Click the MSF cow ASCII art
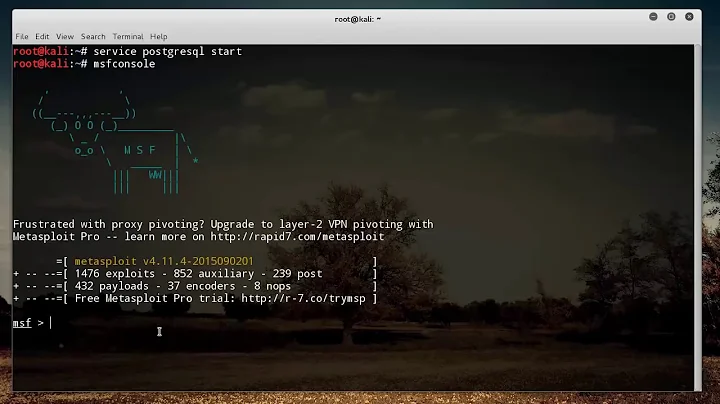 tap(115, 142)
